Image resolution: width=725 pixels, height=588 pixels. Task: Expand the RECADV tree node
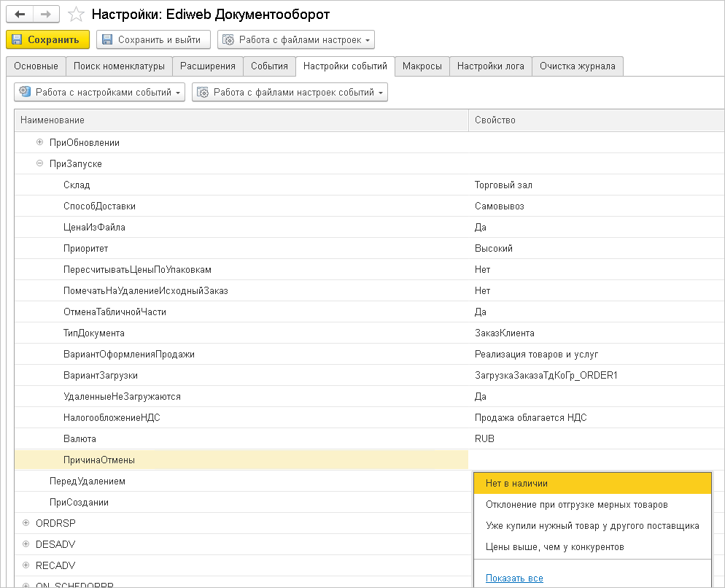tap(26, 565)
